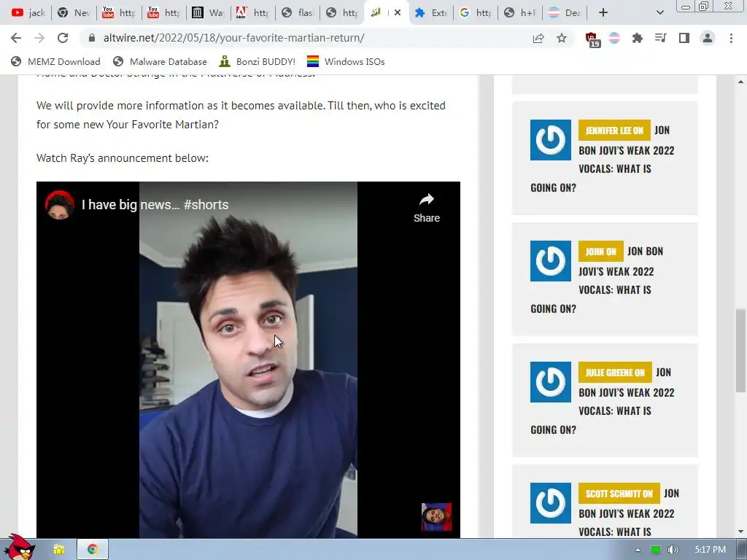Click the scrollbar up arrow
This screenshot has width=747, height=560.
[x=740, y=82]
